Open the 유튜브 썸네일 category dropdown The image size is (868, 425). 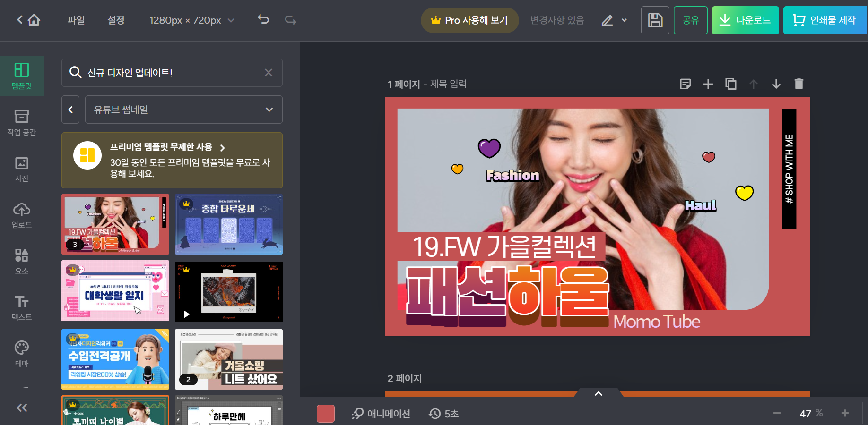pyautogui.click(x=184, y=110)
